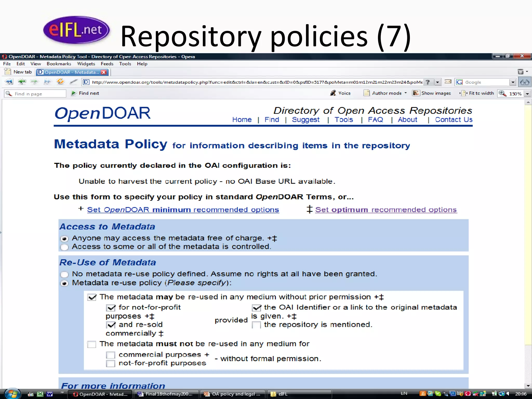Expand the Author mode dropdown
Screen dimensions: 532x399
point(406,93)
